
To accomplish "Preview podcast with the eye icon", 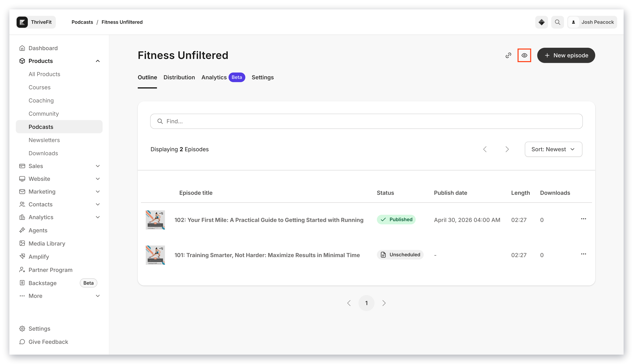I will point(524,55).
